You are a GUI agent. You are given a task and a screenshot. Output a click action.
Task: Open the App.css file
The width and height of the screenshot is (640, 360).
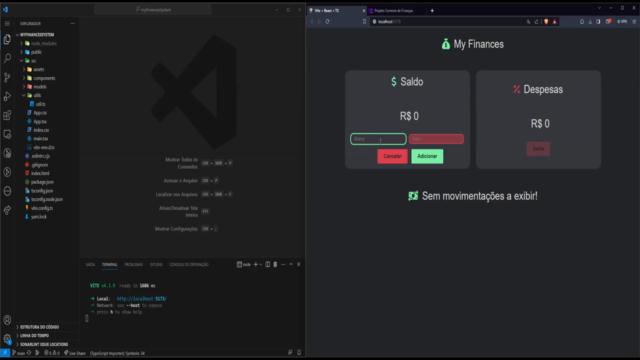(x=40, y=113)
